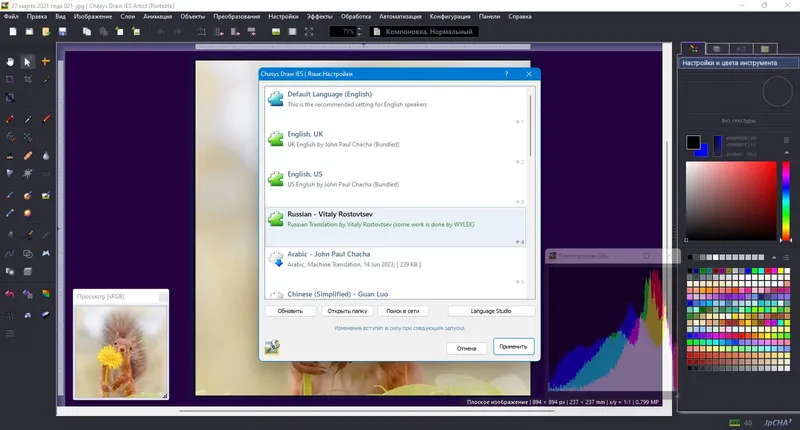Select Chinese (Simplified) - Guan Luo language
The width and height of the screenshot is (800, 430).
point(395,293)
